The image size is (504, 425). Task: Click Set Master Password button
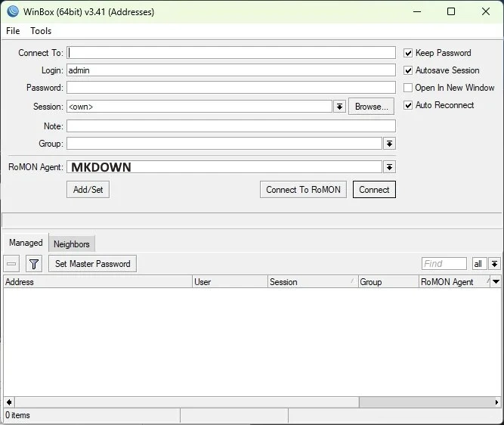pos(93,264)
